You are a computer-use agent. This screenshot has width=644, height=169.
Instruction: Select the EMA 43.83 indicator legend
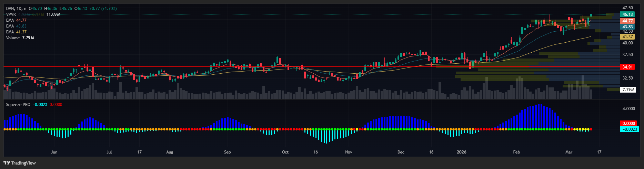coord(16,26)
